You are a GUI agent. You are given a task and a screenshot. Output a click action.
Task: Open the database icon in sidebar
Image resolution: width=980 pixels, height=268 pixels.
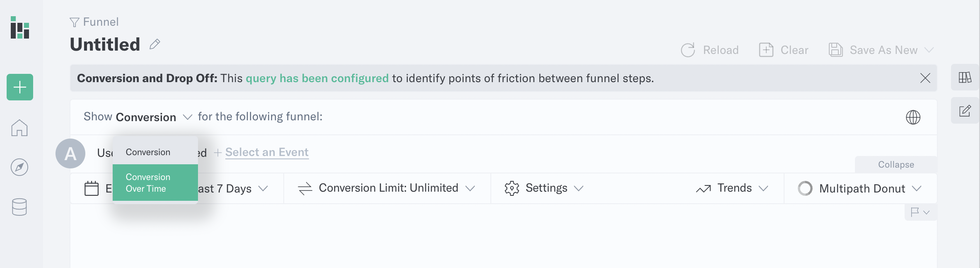(19, 207)
